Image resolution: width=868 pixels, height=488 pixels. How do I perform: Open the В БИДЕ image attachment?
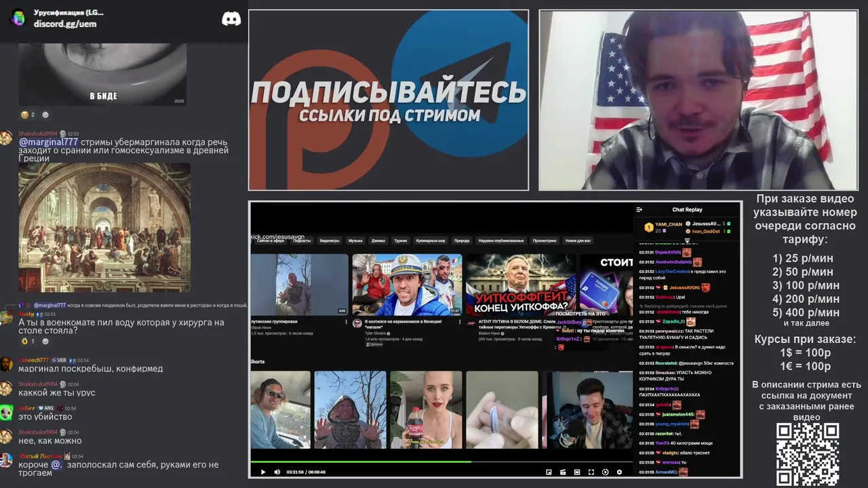pos(102,74)
